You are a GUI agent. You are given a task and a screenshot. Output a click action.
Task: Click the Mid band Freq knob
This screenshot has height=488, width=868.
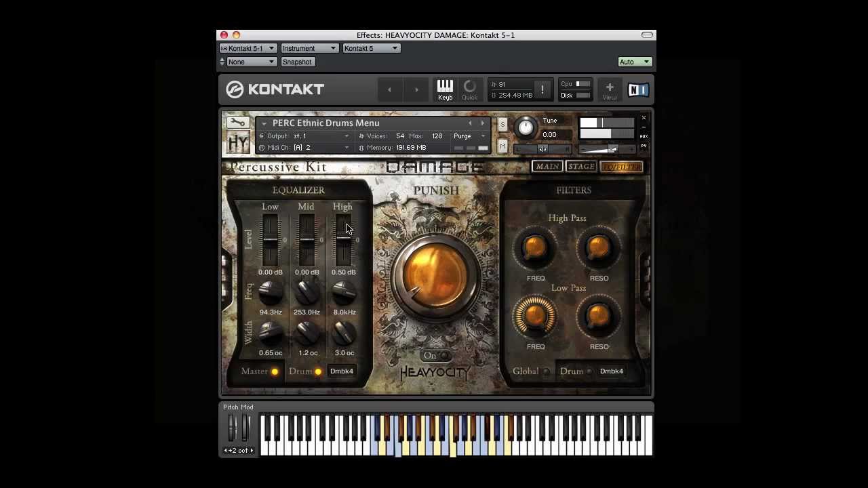pyautogui.click(x=307, y=293)
